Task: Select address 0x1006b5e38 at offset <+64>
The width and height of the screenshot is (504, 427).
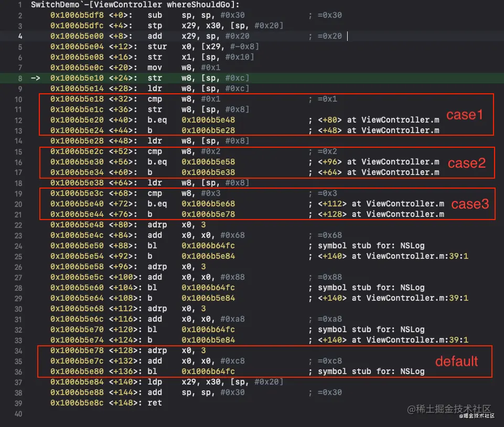Action: [77, 183]
